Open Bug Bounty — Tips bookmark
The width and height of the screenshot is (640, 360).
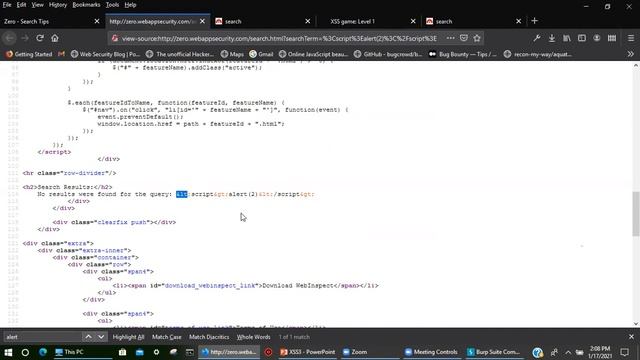click(462, 54)
